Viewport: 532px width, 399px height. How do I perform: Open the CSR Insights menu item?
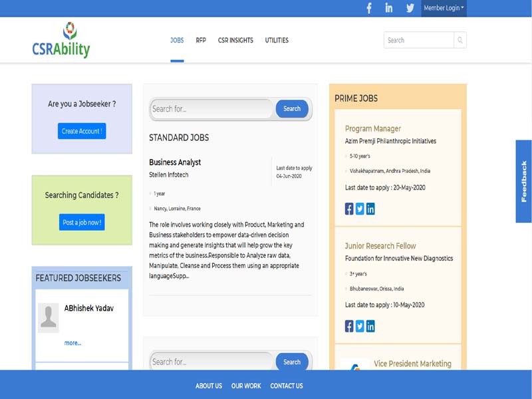[x=235, y=41]
